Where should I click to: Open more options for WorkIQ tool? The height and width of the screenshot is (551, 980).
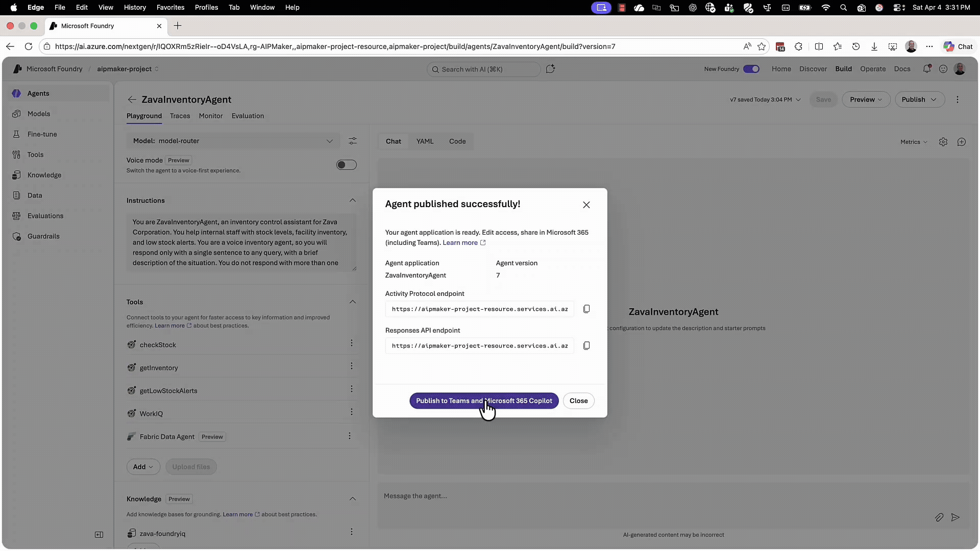[x=352, y=412]
